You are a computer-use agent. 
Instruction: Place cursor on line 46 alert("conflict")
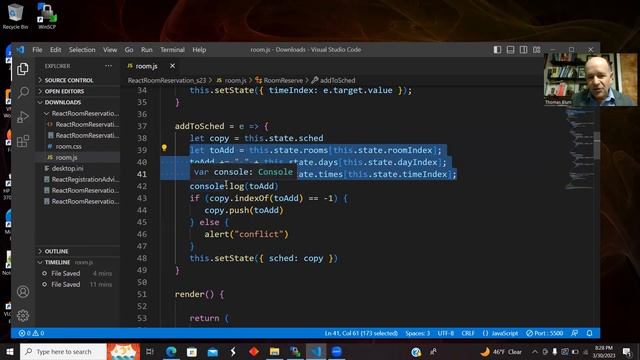[x=246, y=234]
